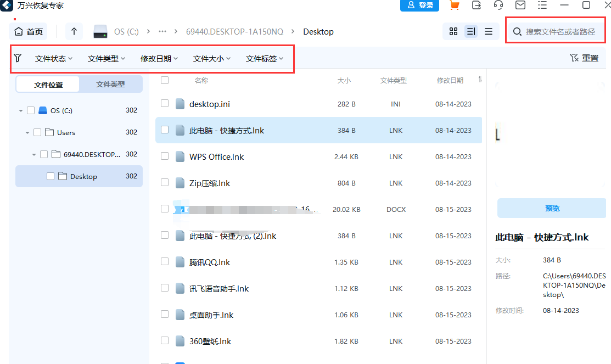Viewport: 611px width, 364px height.
Task: Open the 修改日期 filter dropdown
Action: click(158, 57)
